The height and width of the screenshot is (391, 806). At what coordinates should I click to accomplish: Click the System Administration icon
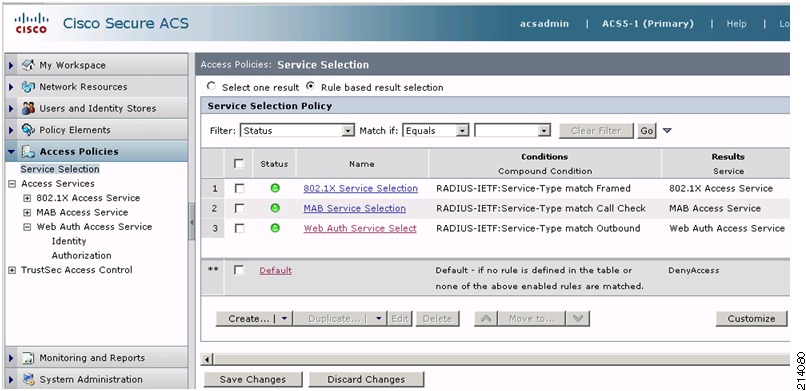click(x=28, y=379)
